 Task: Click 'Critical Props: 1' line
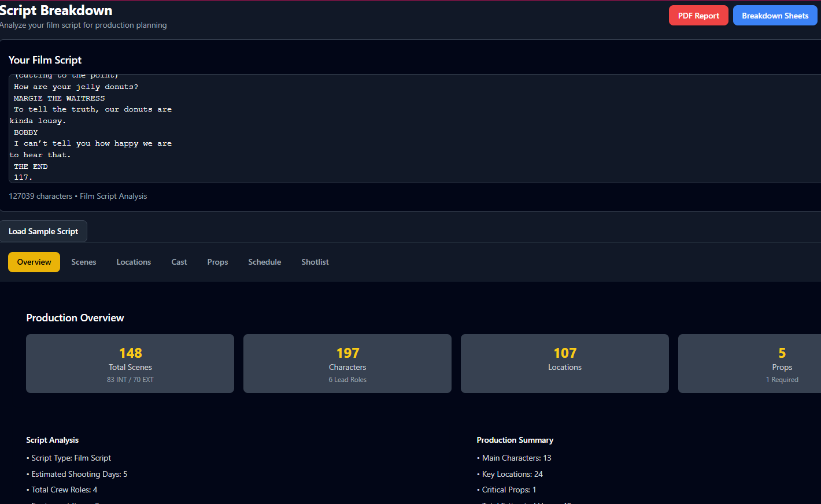click(506, 490)
